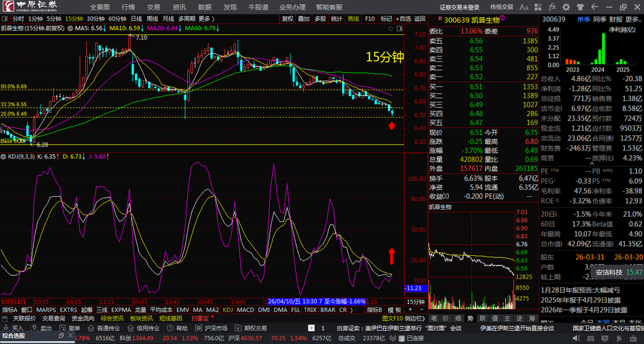The image size is (644, 344).
Task: Toggle 统计 statistics mode
Action: 336,19
